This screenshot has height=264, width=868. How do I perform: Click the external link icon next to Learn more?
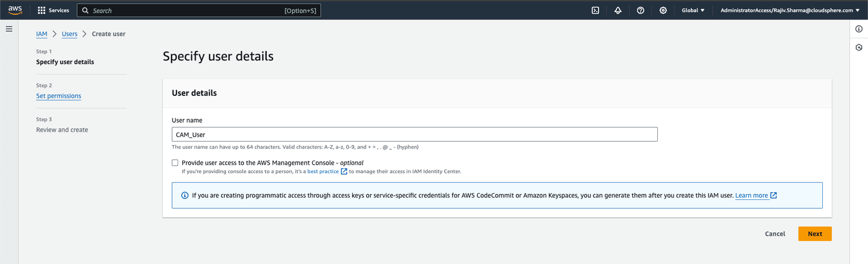click(x=774, y=195)
